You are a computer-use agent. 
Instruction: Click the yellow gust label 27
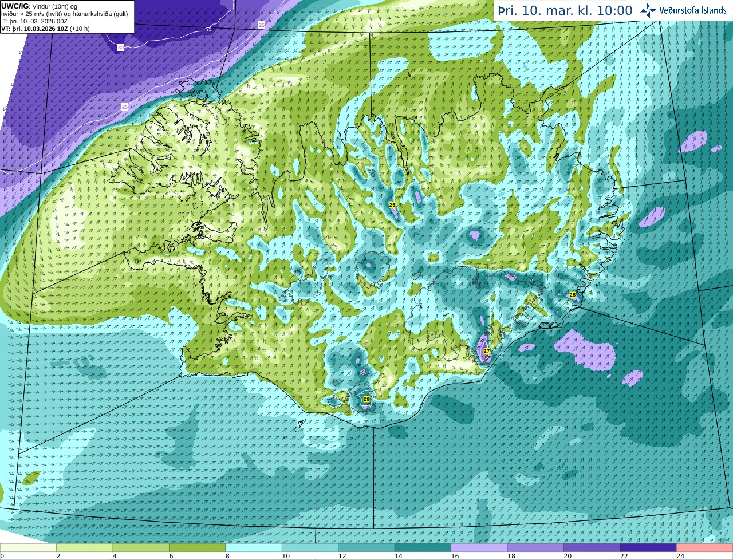point(487,351)
